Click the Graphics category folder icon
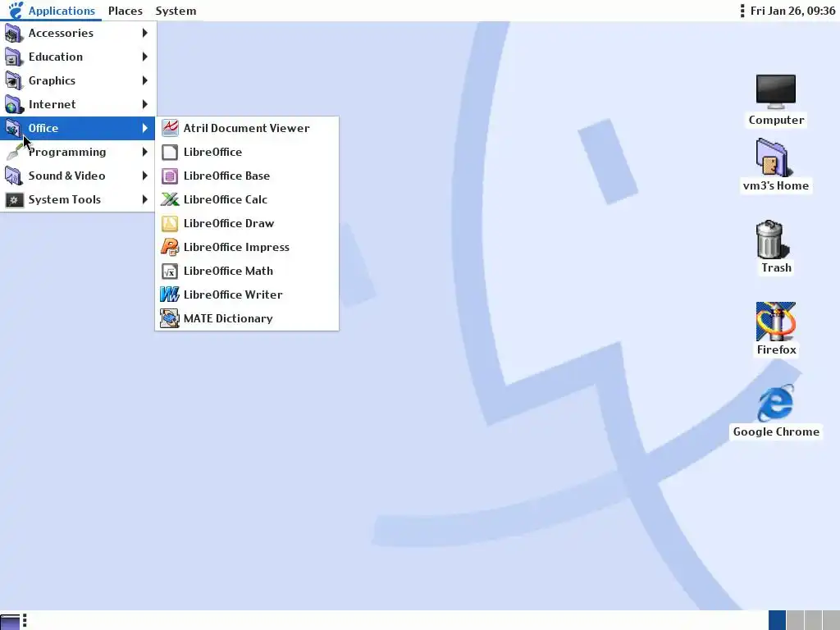This screenshot has width=840, height=630. (13, 81)
